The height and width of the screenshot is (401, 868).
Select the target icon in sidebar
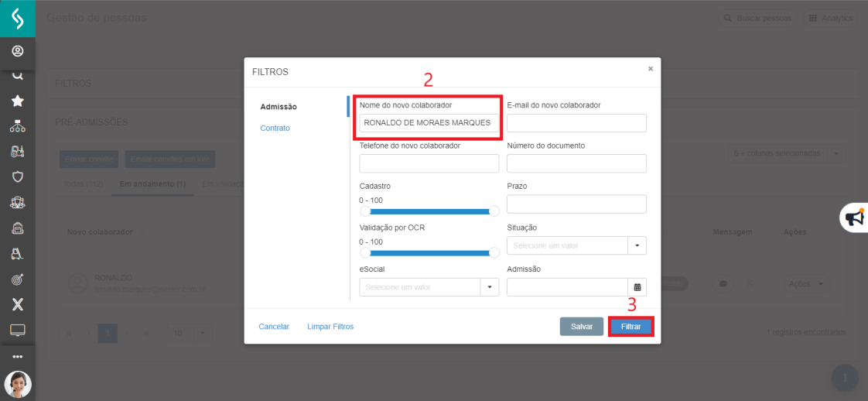tap(17, 279)
